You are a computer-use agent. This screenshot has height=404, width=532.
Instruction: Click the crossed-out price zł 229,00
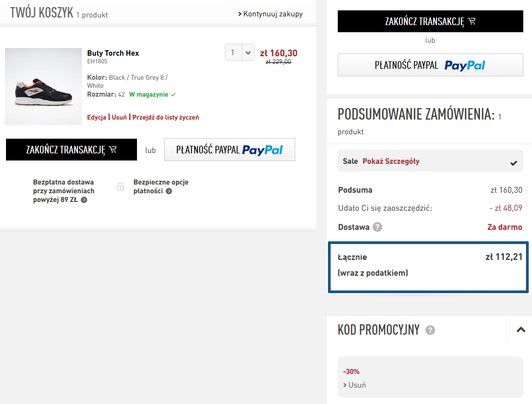click(x=278, y=62)
